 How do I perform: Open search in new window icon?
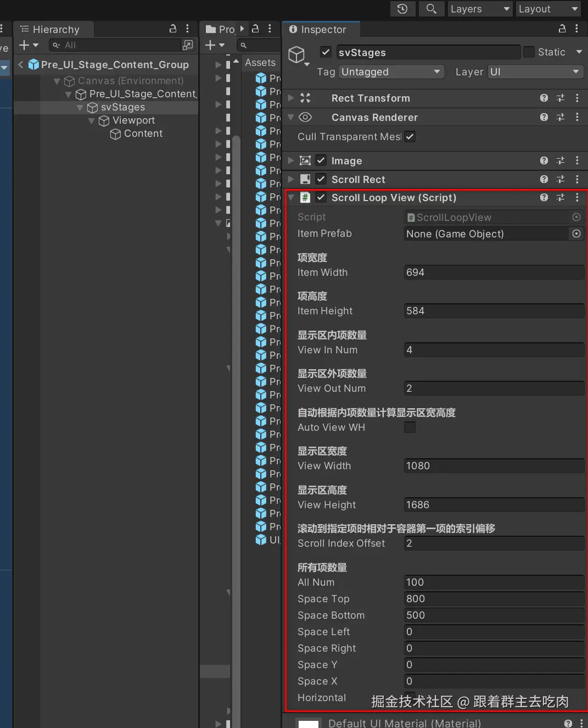click(x=188, y=45)
